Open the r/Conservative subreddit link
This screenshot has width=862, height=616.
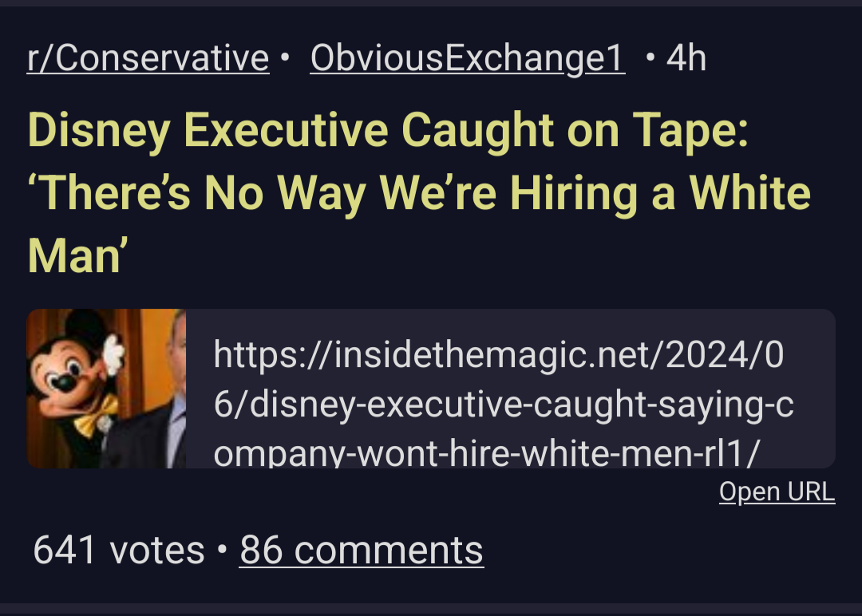tap(148, 58)
